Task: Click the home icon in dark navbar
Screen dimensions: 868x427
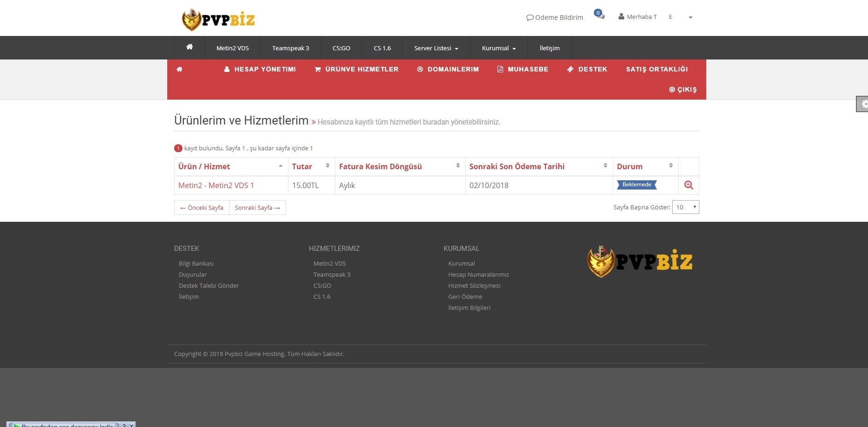Action: (189, 47)
